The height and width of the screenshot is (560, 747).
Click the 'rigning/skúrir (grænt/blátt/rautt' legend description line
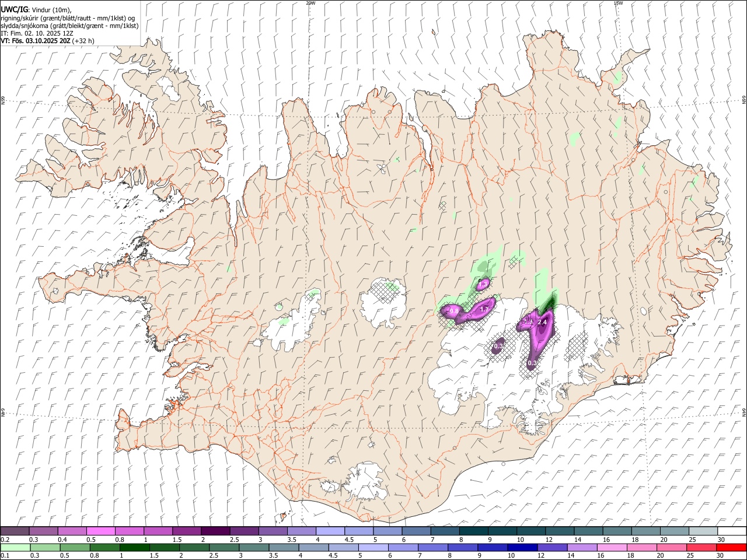pos(68,18)
